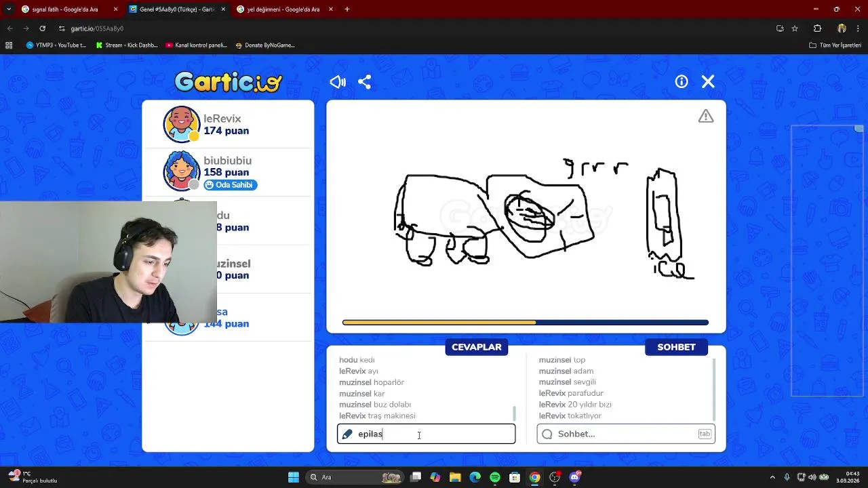Click the share room icon
Viewport: 868px width, 488px height.
(x=364, y=82)
